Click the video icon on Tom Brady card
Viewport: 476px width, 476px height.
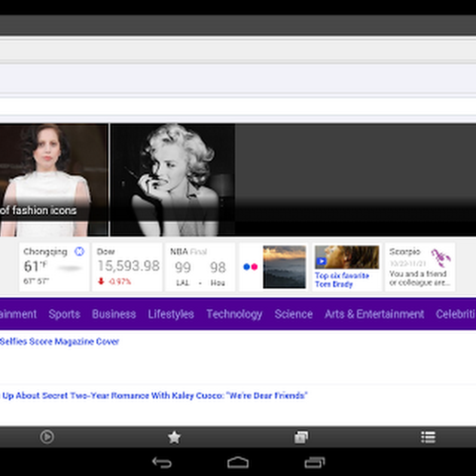click(322, 262)
